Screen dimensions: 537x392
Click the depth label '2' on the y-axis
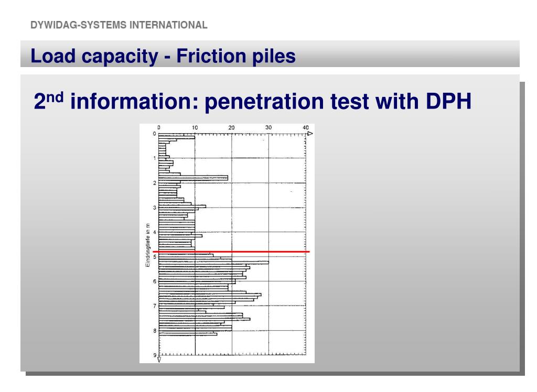[155, 183]
